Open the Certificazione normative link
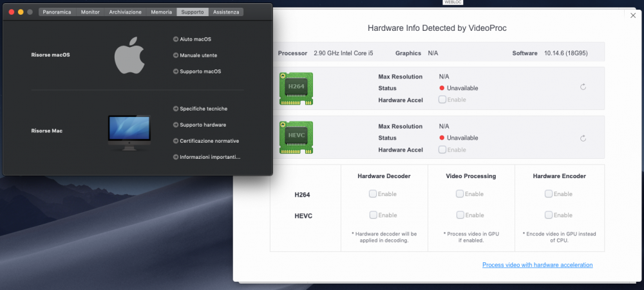644x290 pixels. tap(209, 141)
